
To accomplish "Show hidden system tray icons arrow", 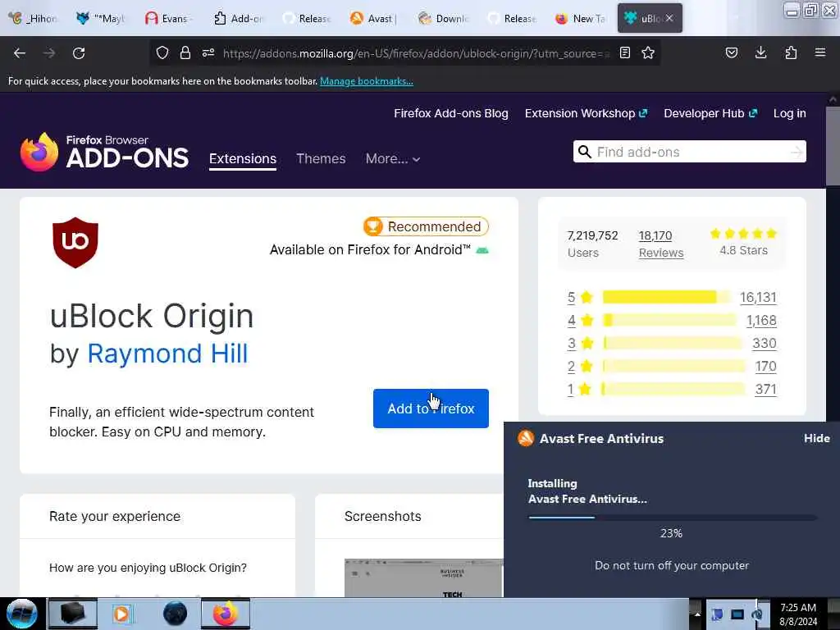I will click(x=697, y=614).
